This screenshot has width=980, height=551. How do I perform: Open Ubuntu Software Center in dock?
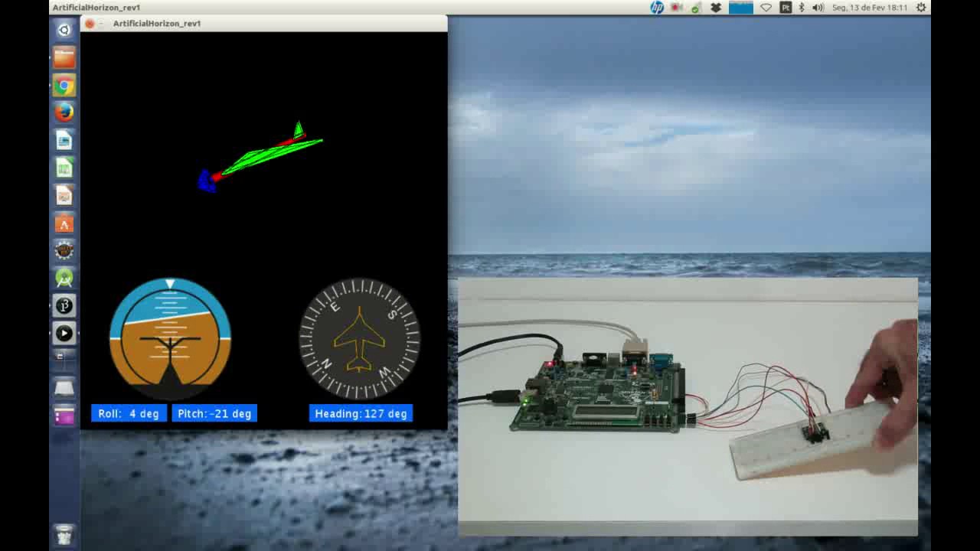click(64, 223)
